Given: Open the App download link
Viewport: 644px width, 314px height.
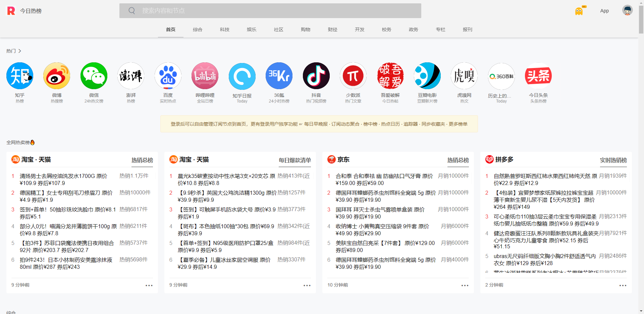Looking at the screenshot, I should pyautogui.click(x=604, y=10).
